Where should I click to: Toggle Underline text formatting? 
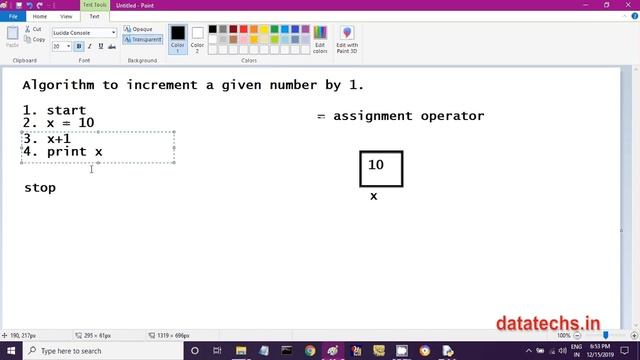(x=101, y=47)
